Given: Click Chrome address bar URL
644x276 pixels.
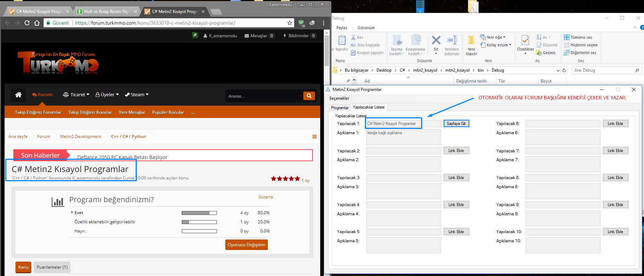Looking at the screenshot, I should [155, 23].
